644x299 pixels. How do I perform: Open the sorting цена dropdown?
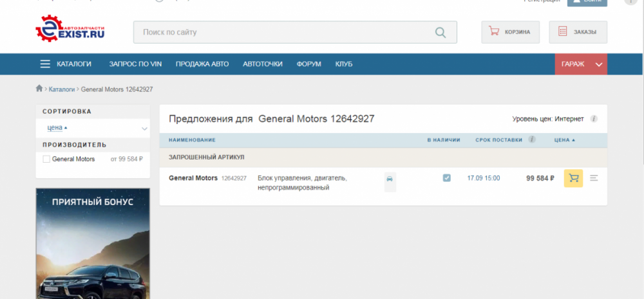coord(93,128)
